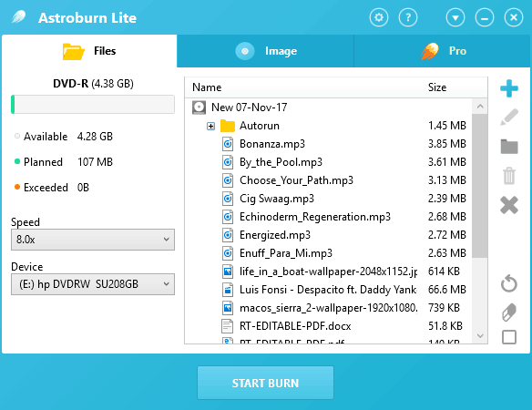Click the title bar dropdown triangle button
Screen dimensions: 532x410
455,17
